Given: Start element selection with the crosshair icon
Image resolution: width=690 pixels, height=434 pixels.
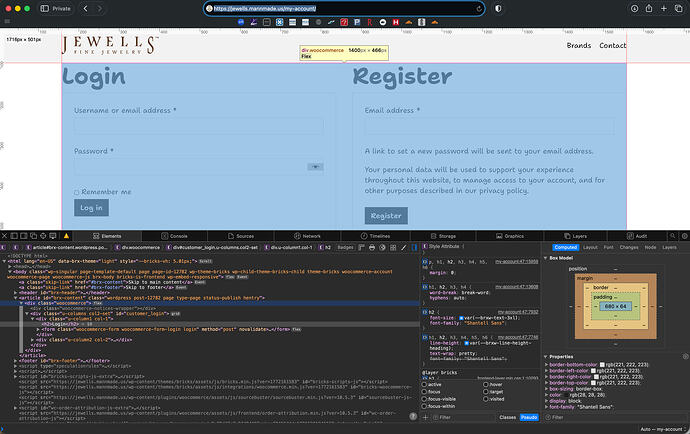Looking at the screenshot, I should point(43,236).
